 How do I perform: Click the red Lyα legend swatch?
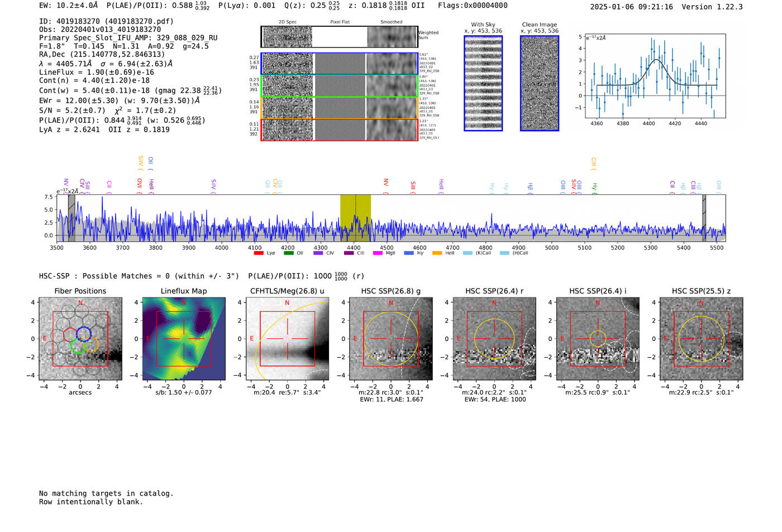pyautogui.click(x=259, y=253)
